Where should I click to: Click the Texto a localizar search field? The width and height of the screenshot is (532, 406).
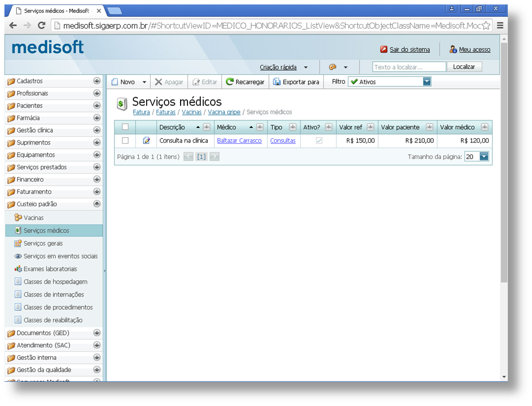tap(409, 67)
